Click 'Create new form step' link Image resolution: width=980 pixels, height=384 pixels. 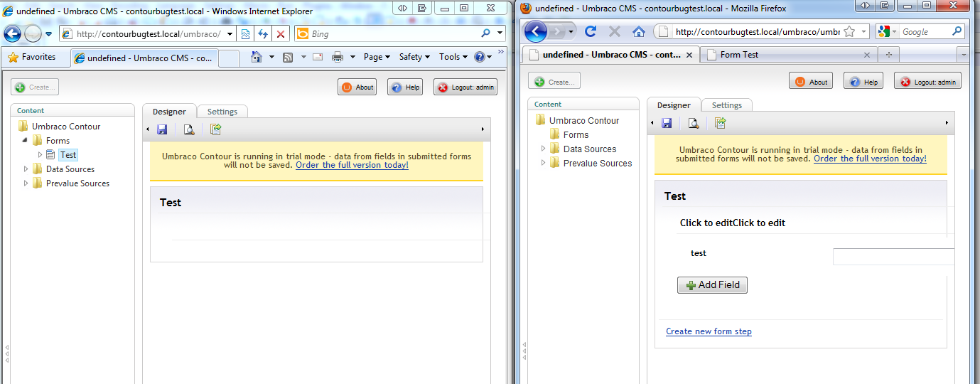709,331
